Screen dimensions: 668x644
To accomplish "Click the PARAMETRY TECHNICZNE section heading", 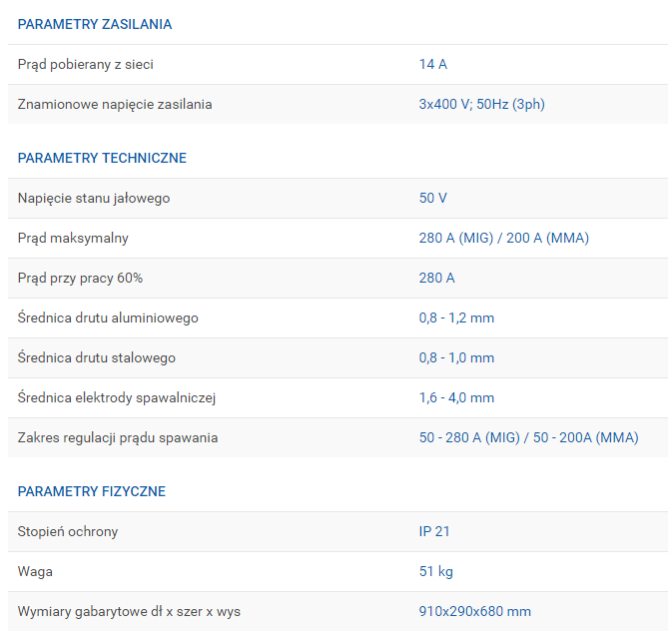I will tap(102, 158).
